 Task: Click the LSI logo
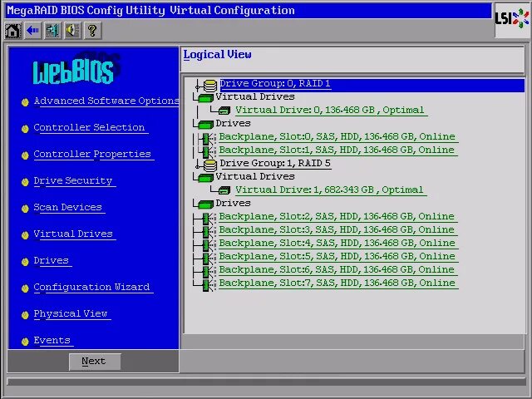(512, 19)
